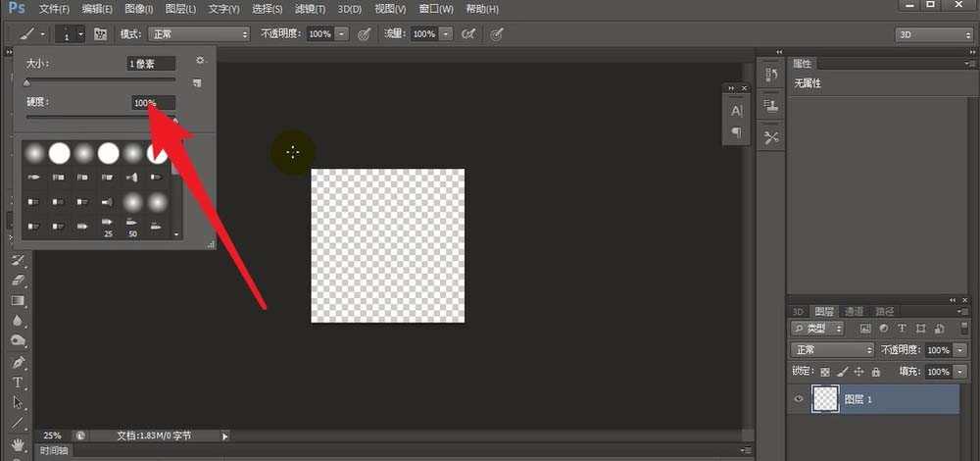Viewport: 980px width, 461px height.
Task: Select the Eraser tool
Action: click(18, 281)
